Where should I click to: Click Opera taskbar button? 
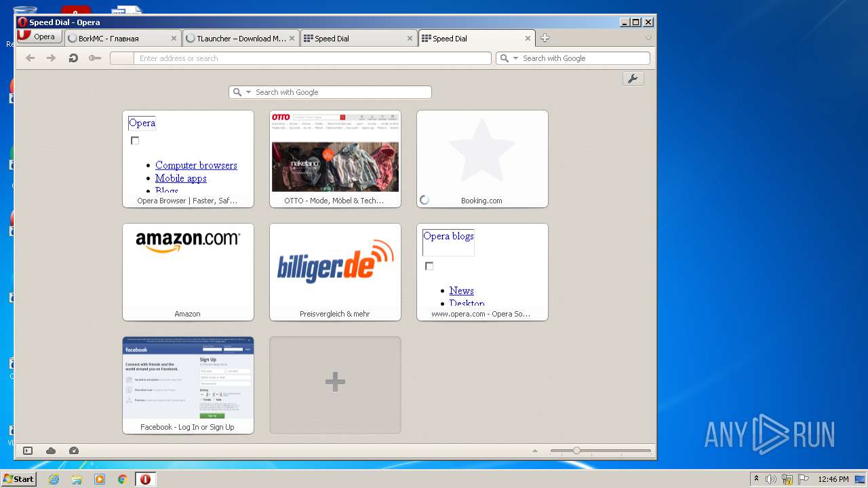pos(145,479)
